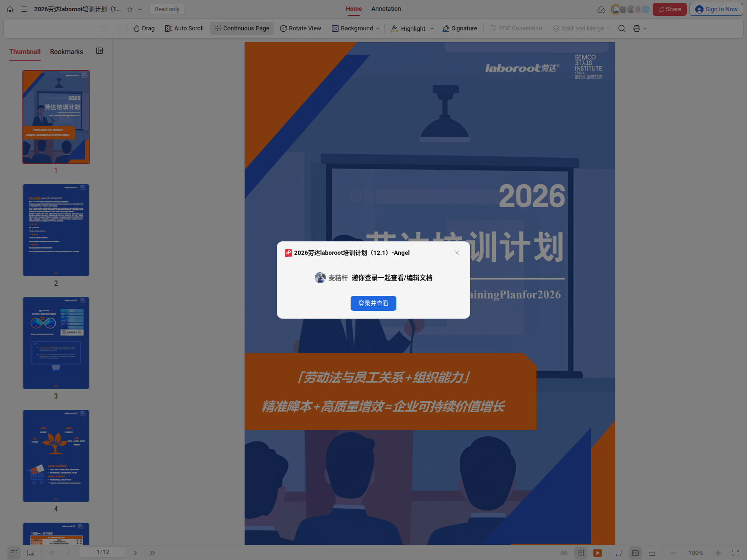Open Split and Merge menu
Screen dimensions: 747x560
coord(582,28)
